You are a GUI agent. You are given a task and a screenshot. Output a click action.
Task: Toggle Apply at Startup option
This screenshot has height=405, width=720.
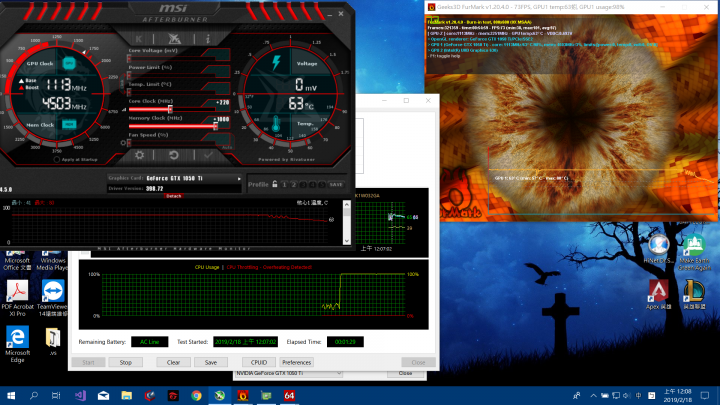[56, 159]
